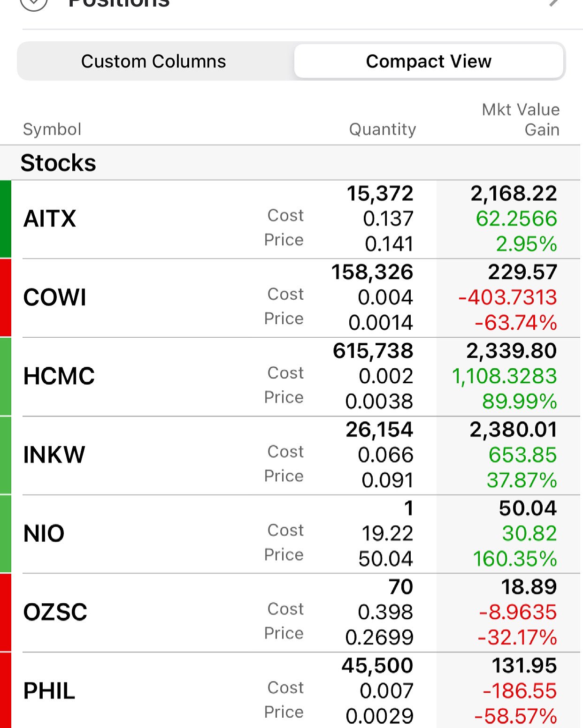Select HCMC quantity 615,738

pos(373,351)
